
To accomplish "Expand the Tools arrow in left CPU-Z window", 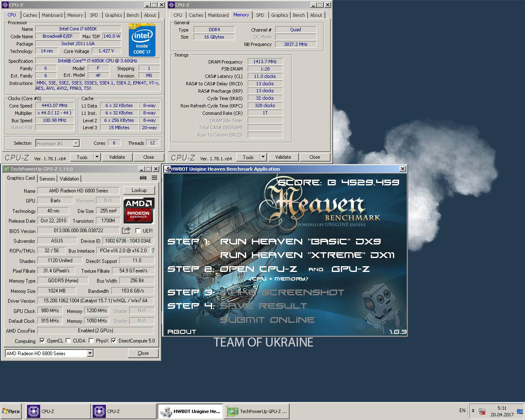I will coord(97,157).
